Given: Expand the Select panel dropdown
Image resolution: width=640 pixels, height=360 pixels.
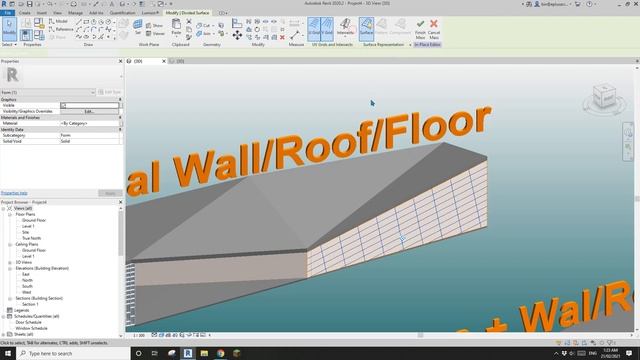Looking at the screenshot, I should pos(9,44).
